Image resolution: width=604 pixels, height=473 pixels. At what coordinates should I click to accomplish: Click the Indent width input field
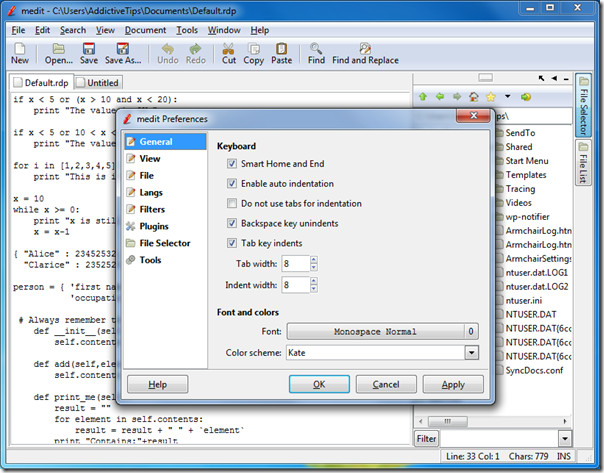[295, 285]
